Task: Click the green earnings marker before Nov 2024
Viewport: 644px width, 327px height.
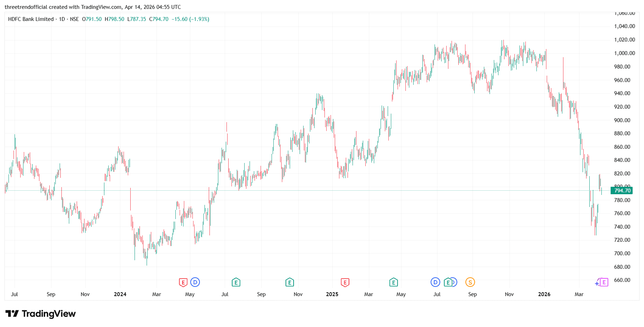Action: 290,283
